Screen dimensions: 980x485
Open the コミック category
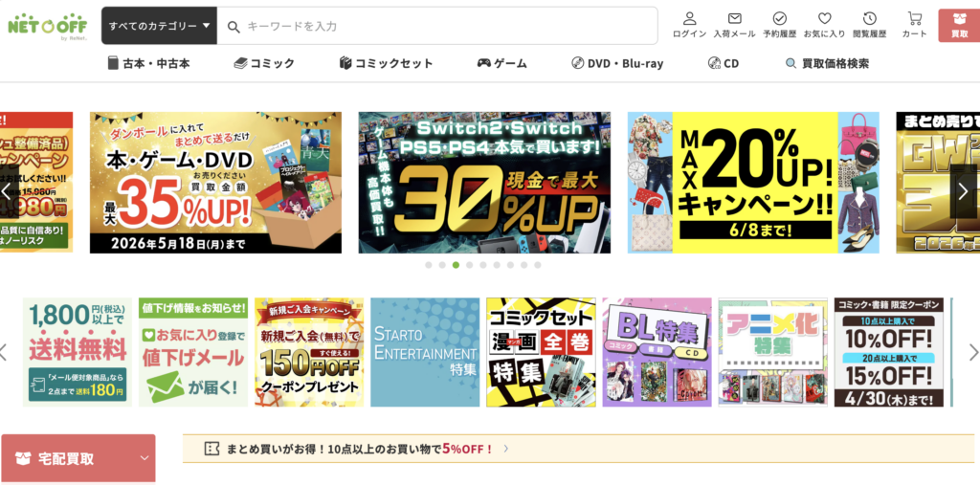pyautogui.click(x=264, y=63)
